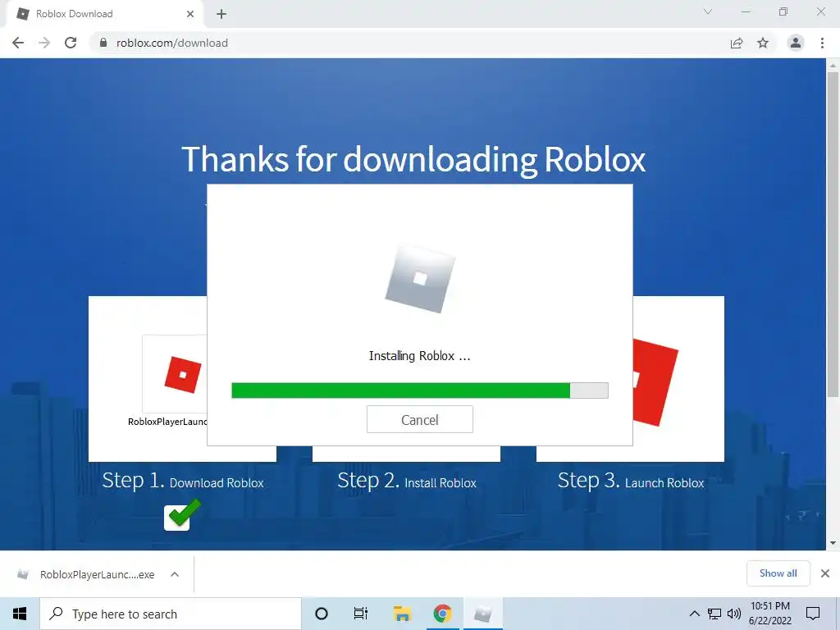
Task: Click the scrollbar down arrow
Action: click(x=833, y=543)
